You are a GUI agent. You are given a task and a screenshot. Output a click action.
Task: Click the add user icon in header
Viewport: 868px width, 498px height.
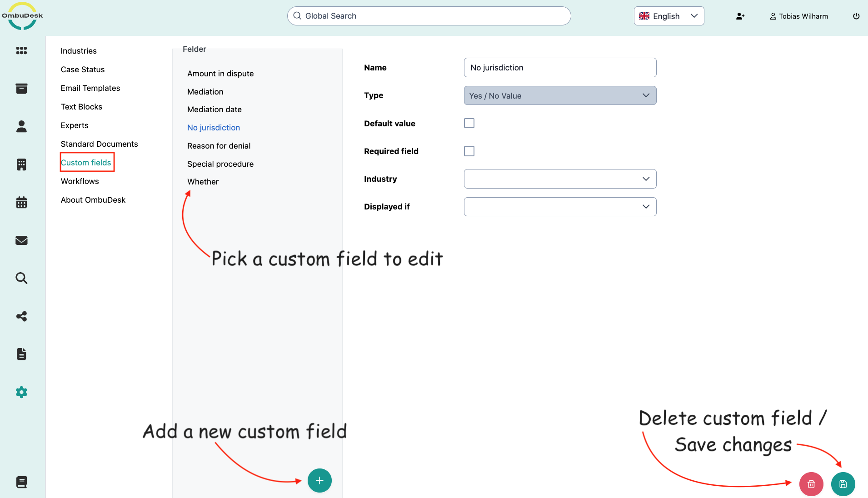(740, 16)
